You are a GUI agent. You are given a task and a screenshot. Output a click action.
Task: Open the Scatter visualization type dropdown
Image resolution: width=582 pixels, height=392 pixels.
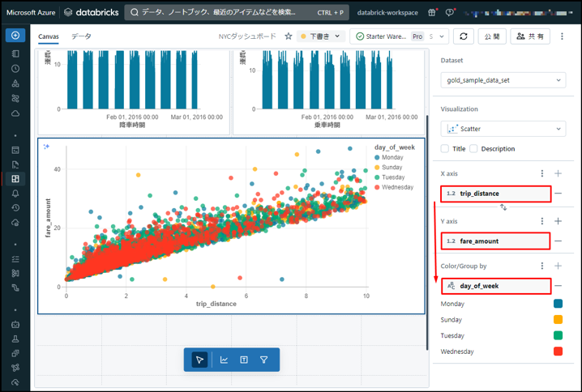[503, 129]
